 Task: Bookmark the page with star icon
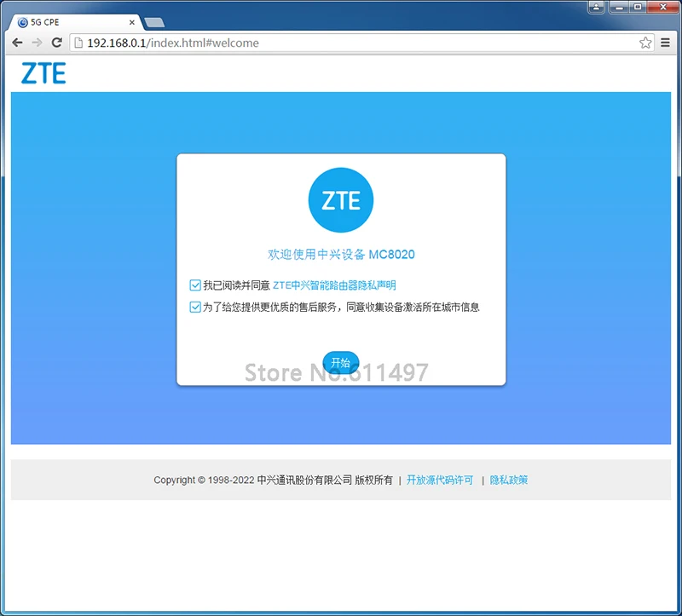click(x=645, y=43)
